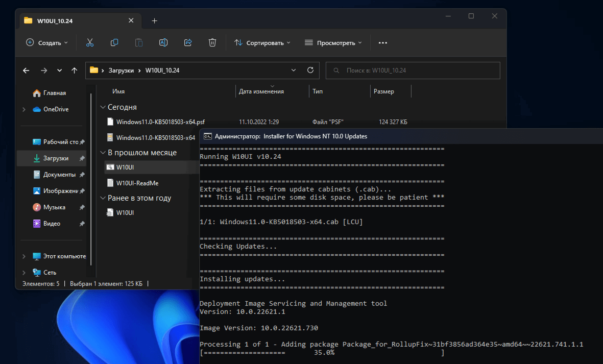
Task: Open the Создать dropdown menu
Action: (x=47, y=43)
